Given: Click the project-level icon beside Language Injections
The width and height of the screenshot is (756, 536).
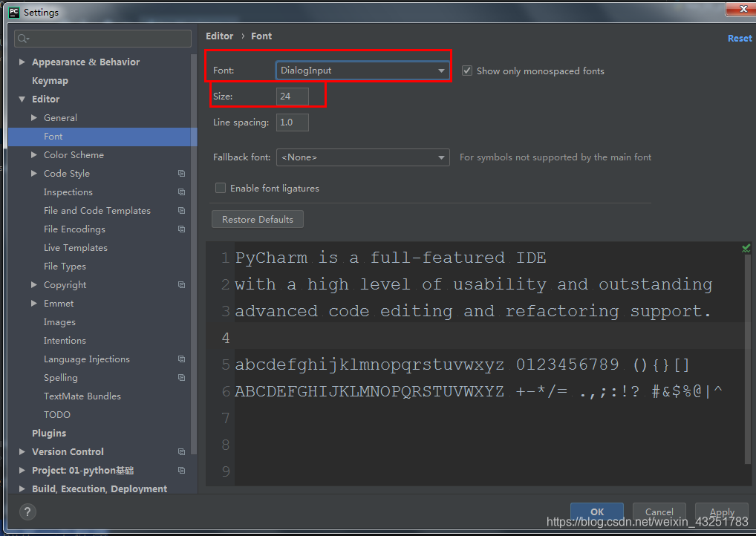Looking at the screenshot, I should tap(181, 359).
